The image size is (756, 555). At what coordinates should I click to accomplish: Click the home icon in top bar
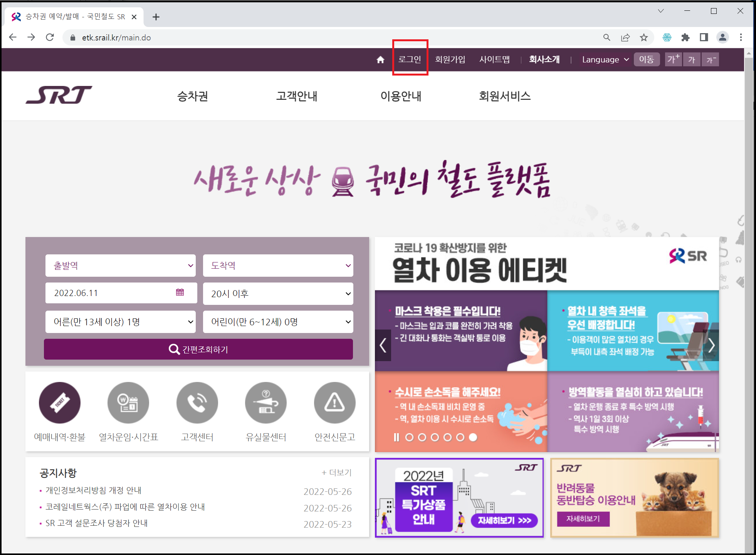[x=380, y=60]
